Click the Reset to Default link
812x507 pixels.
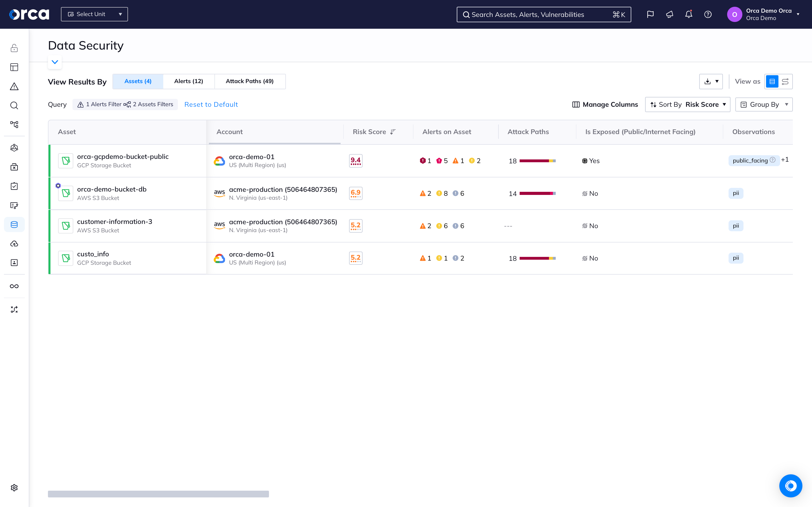tap(211, 104)
